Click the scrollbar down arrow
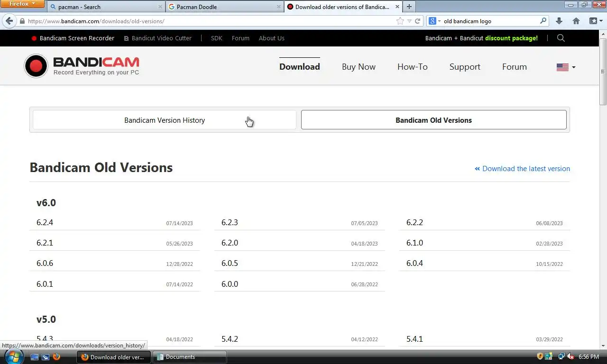The image size is (607, 364). pos(603,346)
